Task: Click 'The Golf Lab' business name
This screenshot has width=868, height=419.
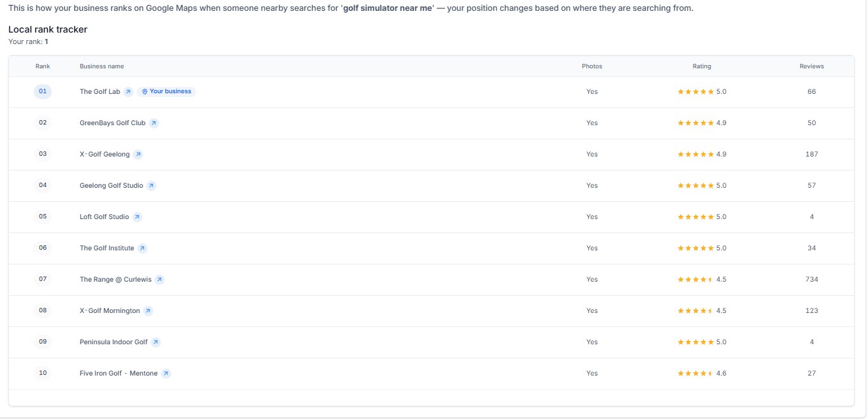Action: (x=100, y=91)
